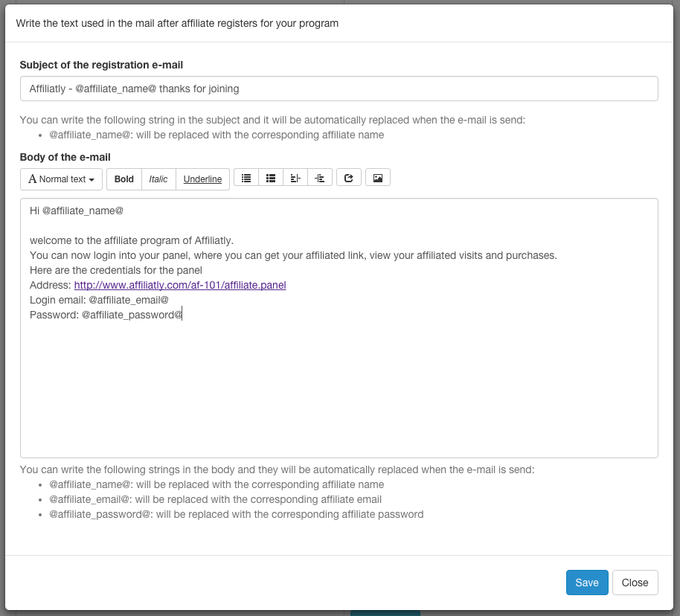Toggle Bold formatting
This screenshot has width=680, height=616.
click(x=124, y=179)
